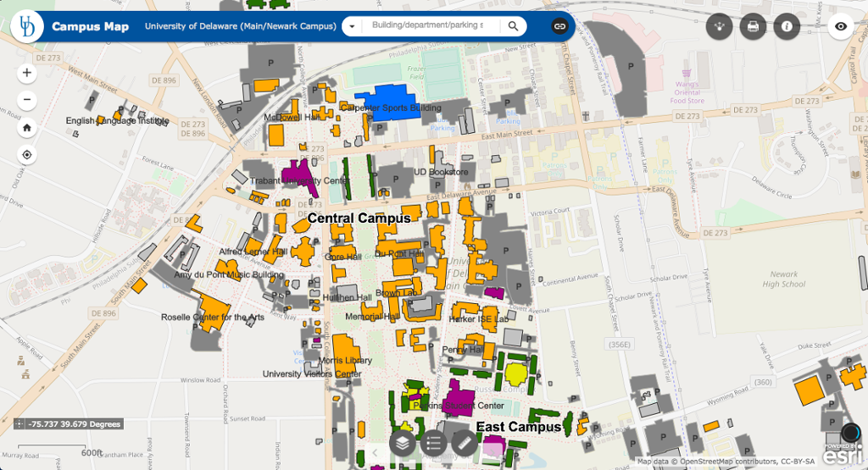This screenshot has height=470, width=868.
Task: Select English Language Institute label
Action: [x=117, y=120]
